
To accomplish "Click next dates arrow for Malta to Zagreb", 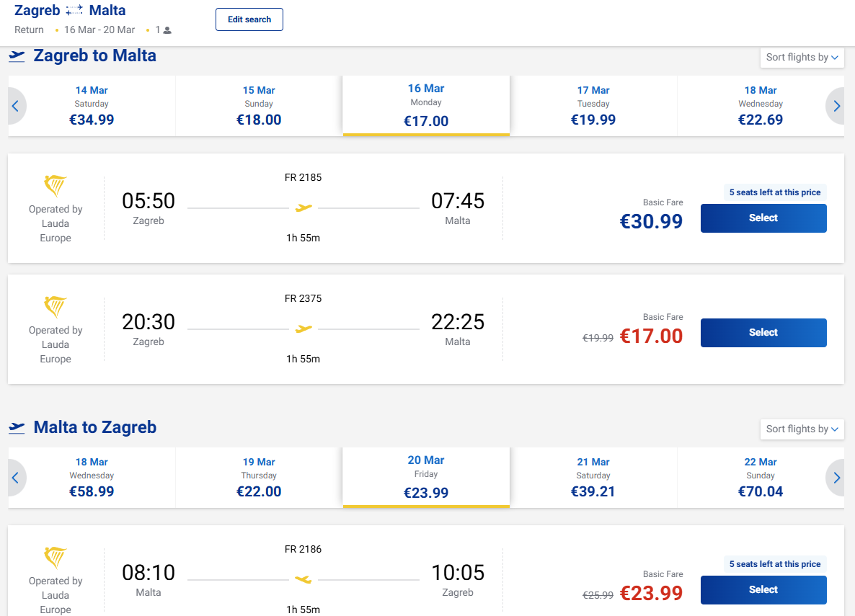I will click(x=836, y=478).
